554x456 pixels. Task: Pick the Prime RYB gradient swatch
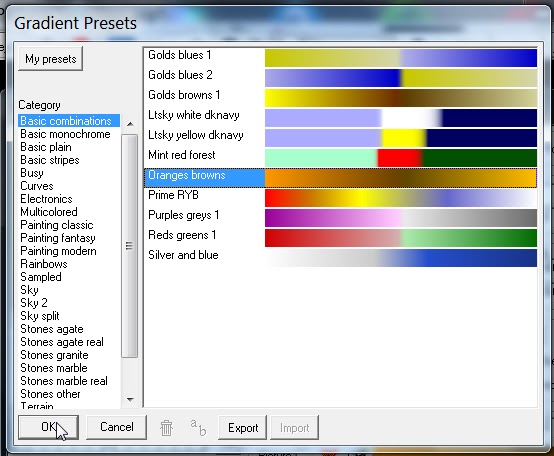click(401, 198)
